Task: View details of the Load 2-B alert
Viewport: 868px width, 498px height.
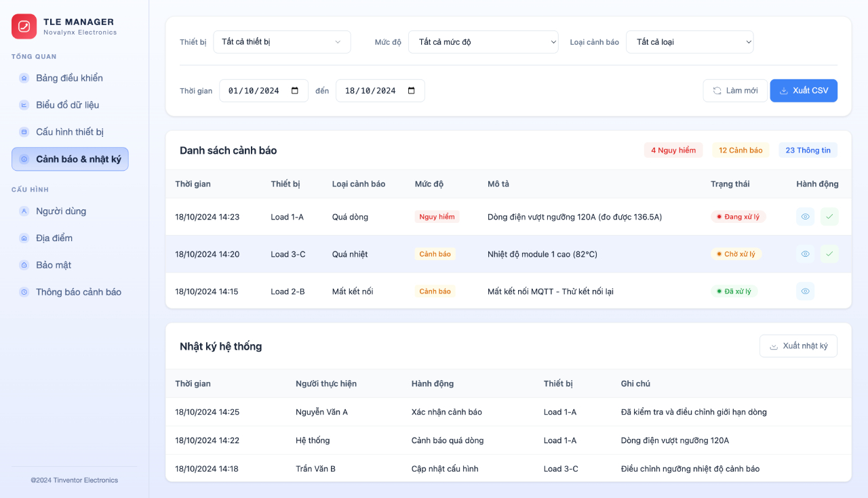Action: pos(805,291)
